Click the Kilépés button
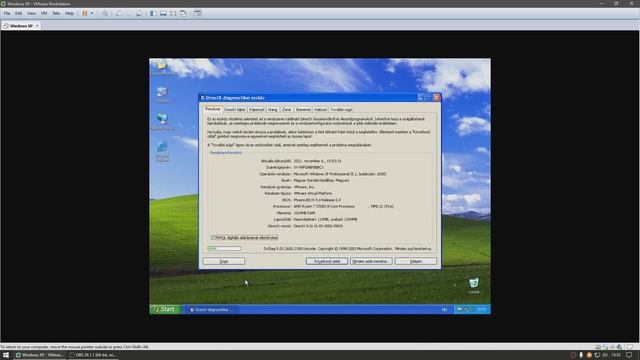Image resolution: width=640 pixels, height=360 pixels. tap(416, 261)
